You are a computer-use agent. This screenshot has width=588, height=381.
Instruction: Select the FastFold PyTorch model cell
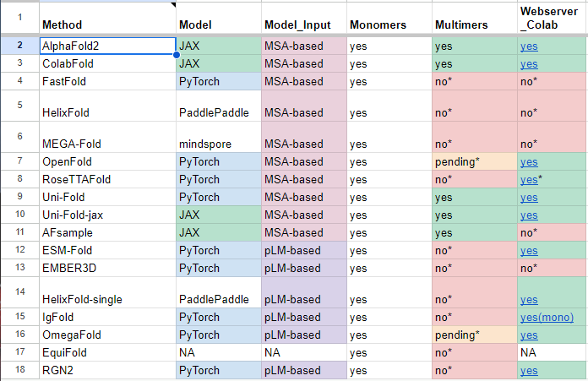click(x=219, y=81)
